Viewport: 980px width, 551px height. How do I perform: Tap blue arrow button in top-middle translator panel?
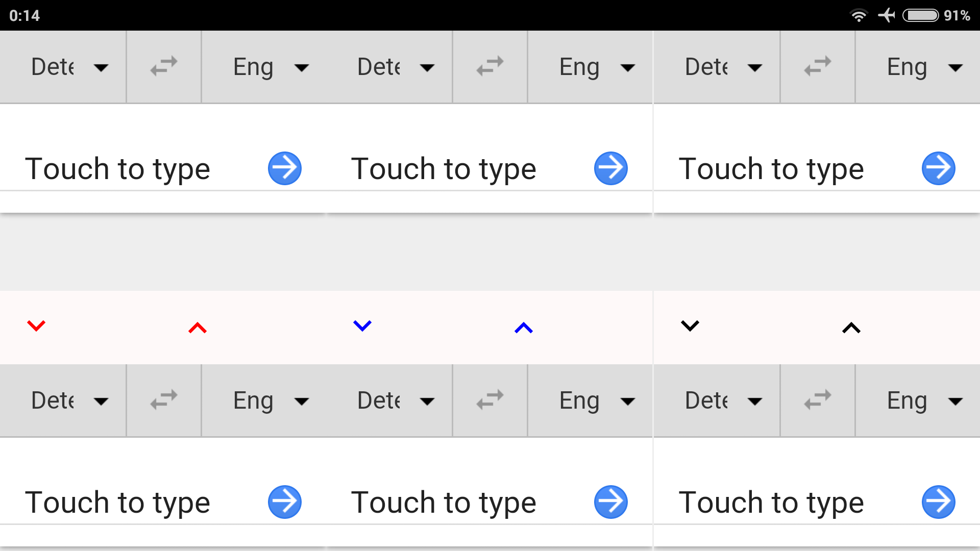tap(611, 168)
